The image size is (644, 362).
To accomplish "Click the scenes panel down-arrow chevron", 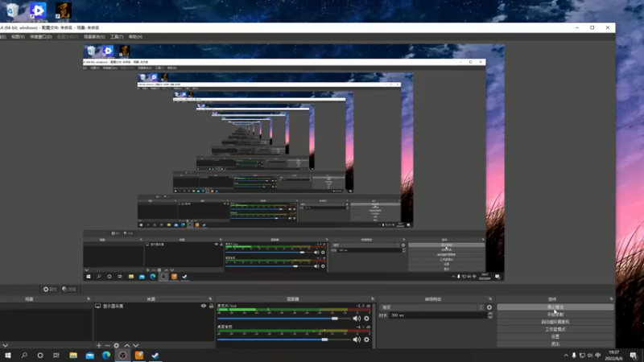I will click(5, 346).
